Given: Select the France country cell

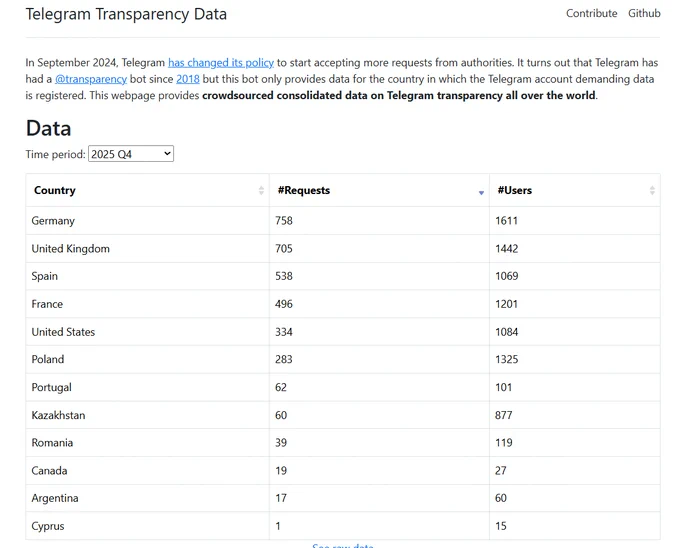Looking at the screenshot, I should (x=147, y=304).
